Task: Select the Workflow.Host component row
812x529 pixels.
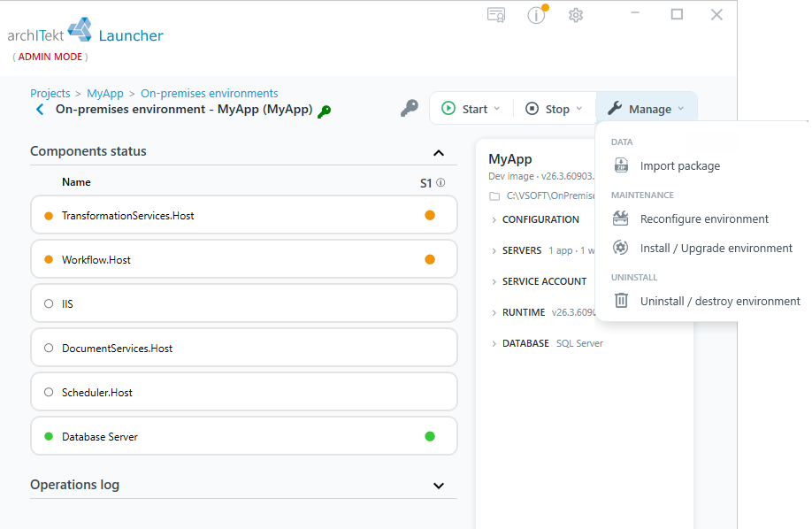Action: [x=244, y=259]
